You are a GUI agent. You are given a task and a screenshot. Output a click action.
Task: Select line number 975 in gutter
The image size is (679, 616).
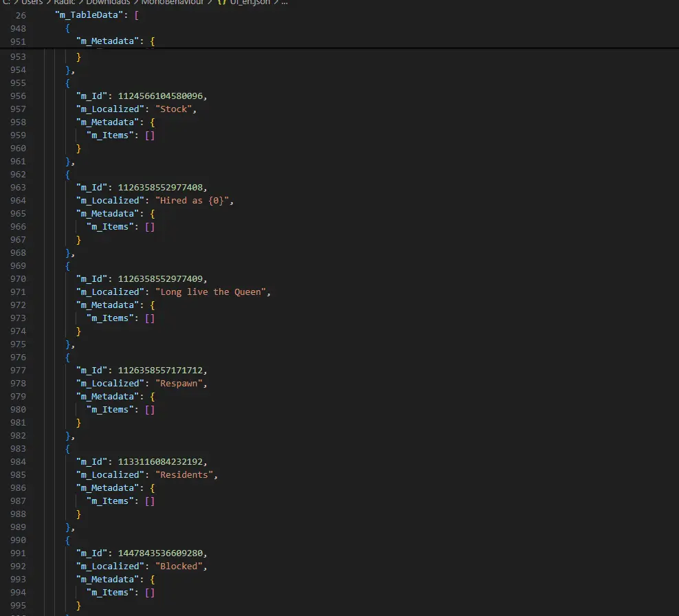[18, 344]
